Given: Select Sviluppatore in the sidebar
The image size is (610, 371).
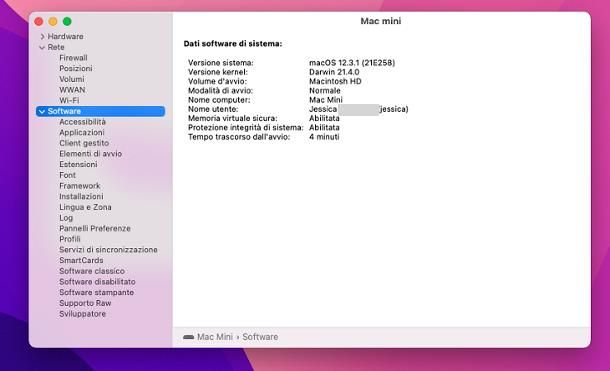Looking at the screenshot, I should click(82, 314).
